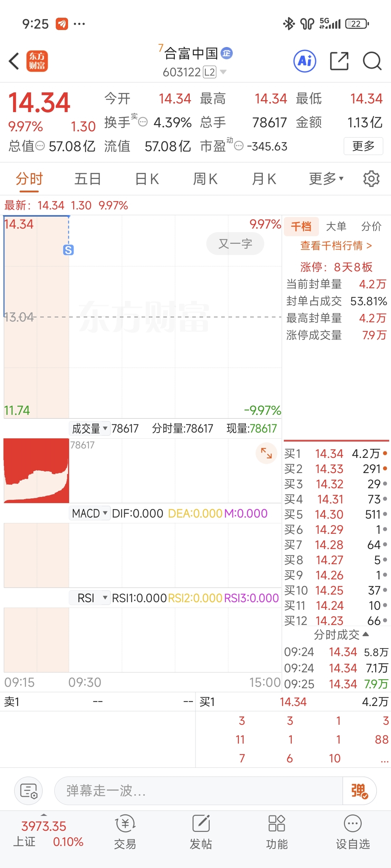Open the RSI indicator dropdown

89,598
